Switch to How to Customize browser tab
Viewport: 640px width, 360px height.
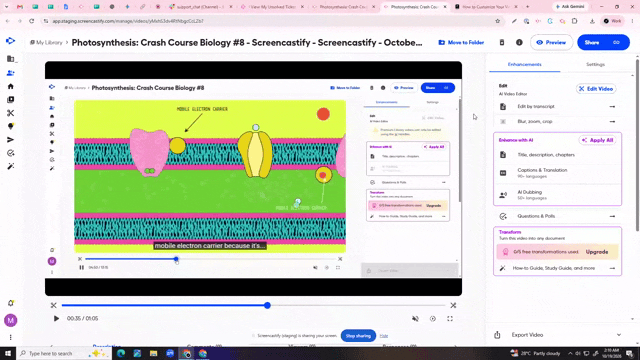pyautogui.click(x=485, y=7)
